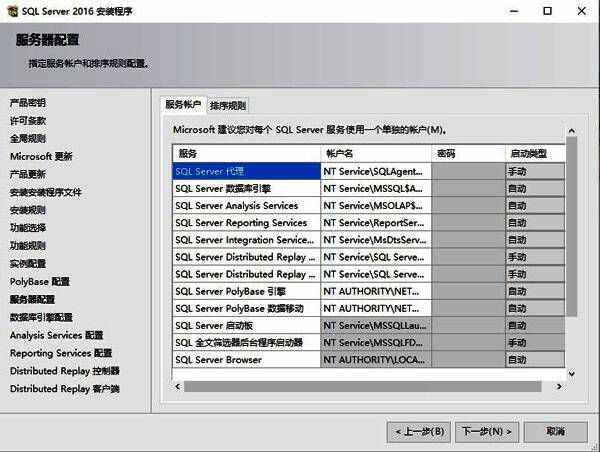
Task: Switch to the 排序规则 tab
Action: point(227,106)
